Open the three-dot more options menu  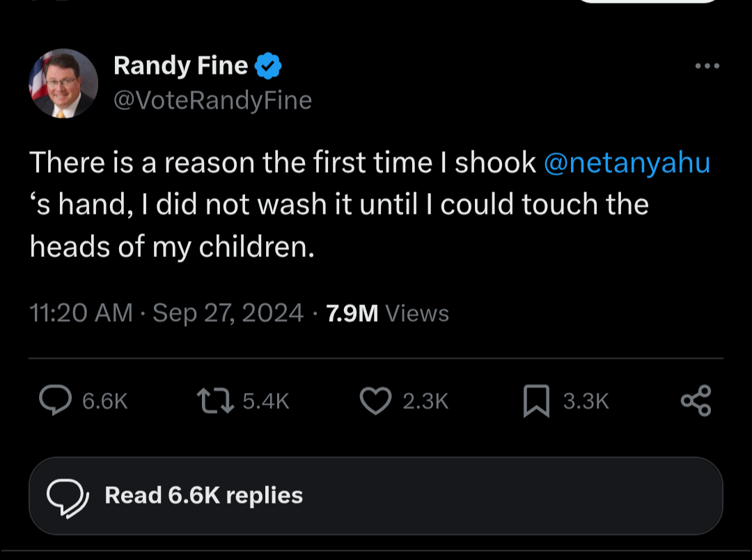[707, 66]
